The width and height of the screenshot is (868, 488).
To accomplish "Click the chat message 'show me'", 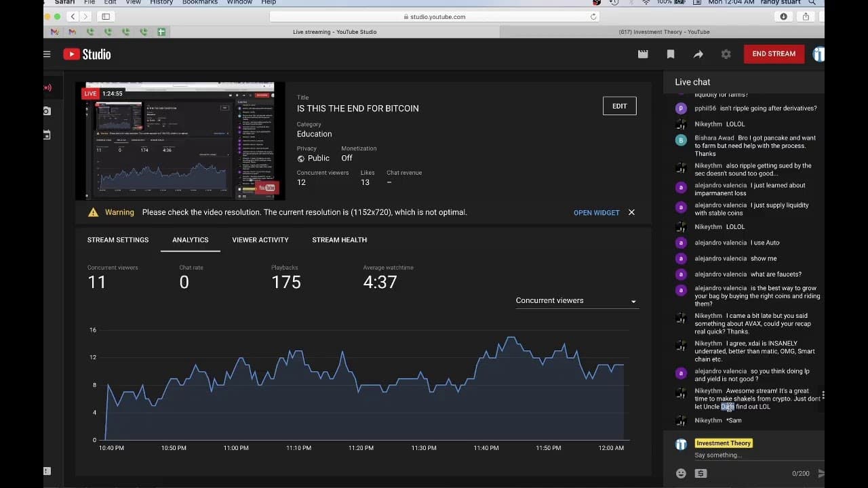I will pos(764,259).
